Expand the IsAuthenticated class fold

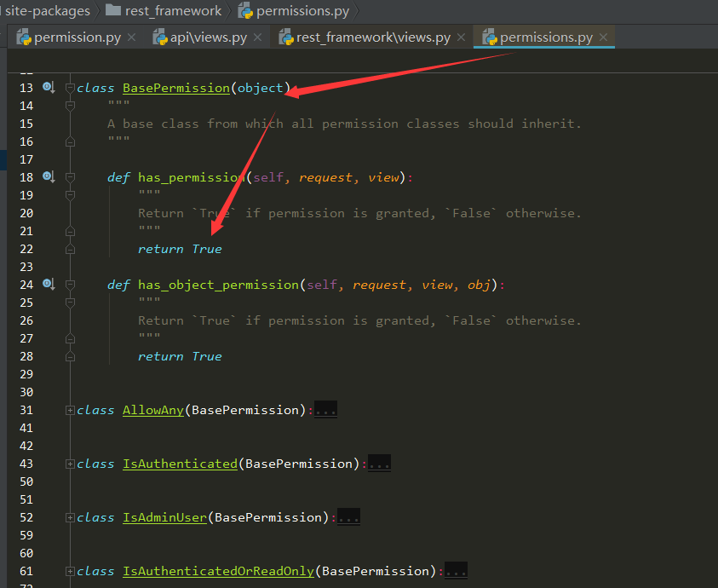70,464
